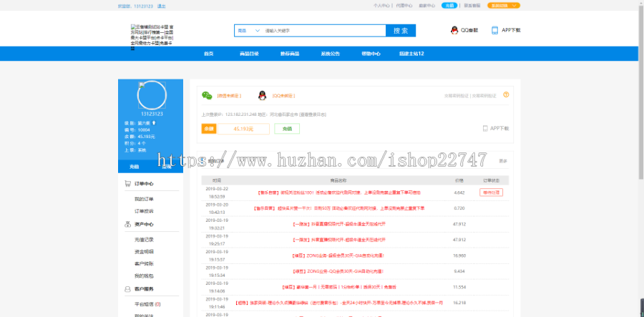Click the small phone icon beside APP下载 in the balance panel
644x317 pixels.
pyautogui.click(x=485, y=129)
